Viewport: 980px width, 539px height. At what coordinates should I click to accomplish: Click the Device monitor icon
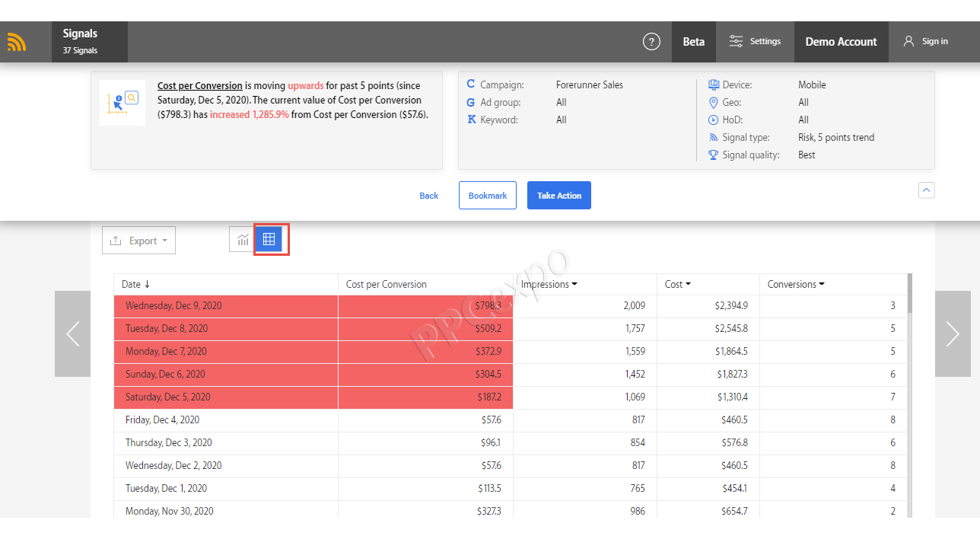coord(713,85)
